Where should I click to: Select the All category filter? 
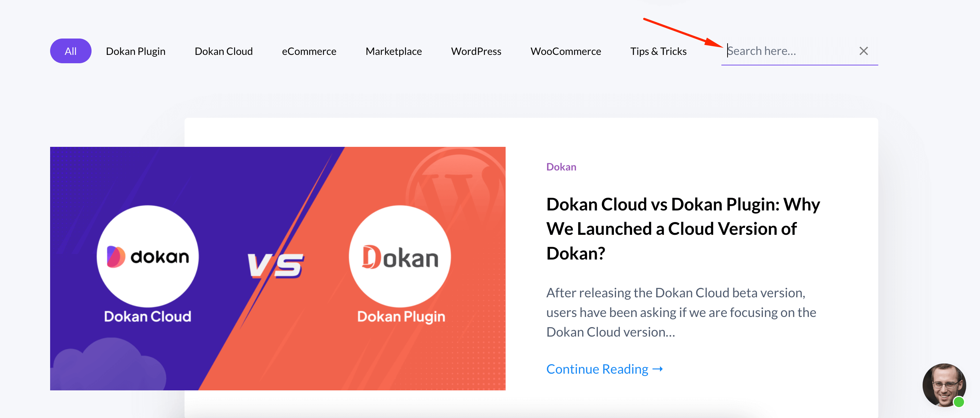point(70,51)
